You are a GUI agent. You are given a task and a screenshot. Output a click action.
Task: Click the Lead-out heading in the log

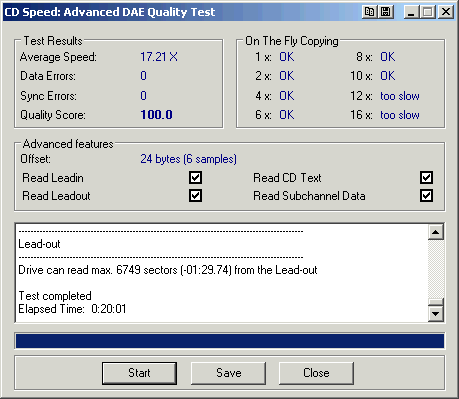point(39,244)
